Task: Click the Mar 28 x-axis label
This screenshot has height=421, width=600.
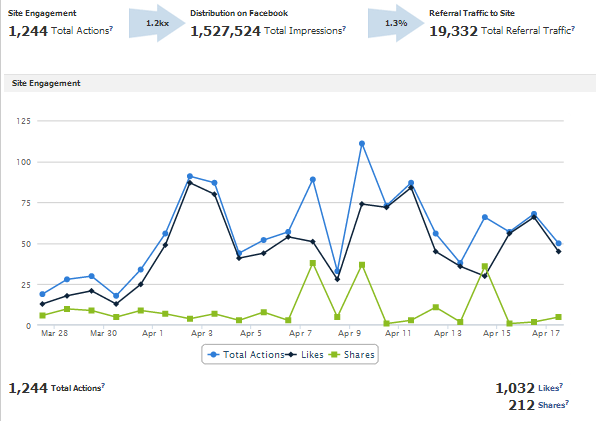Action: tap(54, 333)
